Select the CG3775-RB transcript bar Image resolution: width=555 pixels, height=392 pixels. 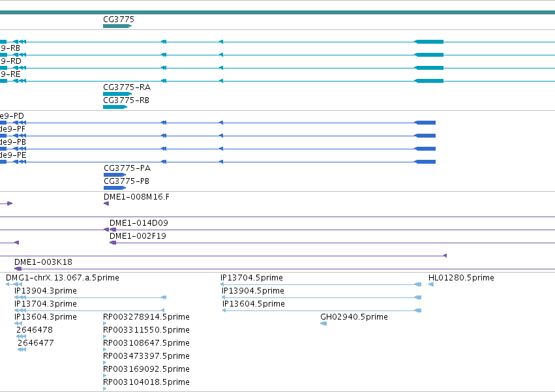pos(115,107)
